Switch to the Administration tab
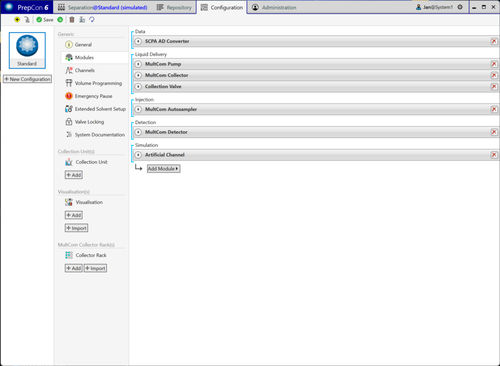The height and width of the screenshot is (366, 500). coord(274,7)
